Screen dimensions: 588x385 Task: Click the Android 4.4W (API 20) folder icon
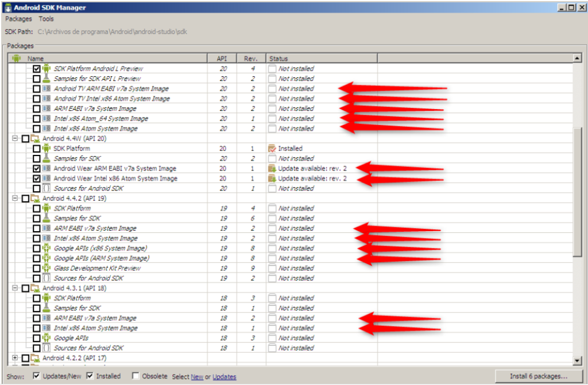click(x=35, y=138)
